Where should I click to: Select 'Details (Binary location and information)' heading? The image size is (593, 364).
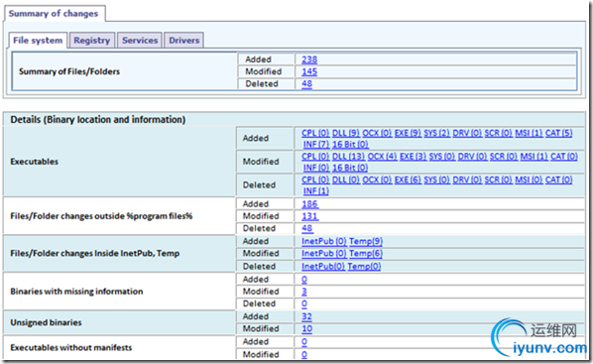click(98, 120)
